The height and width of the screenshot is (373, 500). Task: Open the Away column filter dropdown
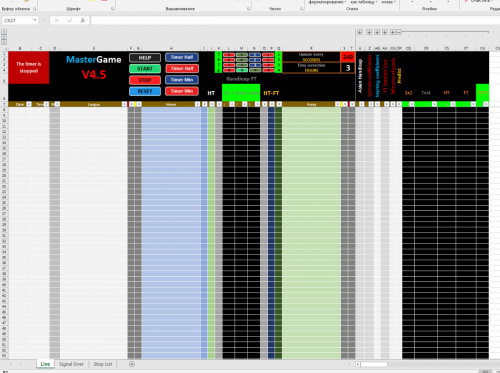(338, 104)
